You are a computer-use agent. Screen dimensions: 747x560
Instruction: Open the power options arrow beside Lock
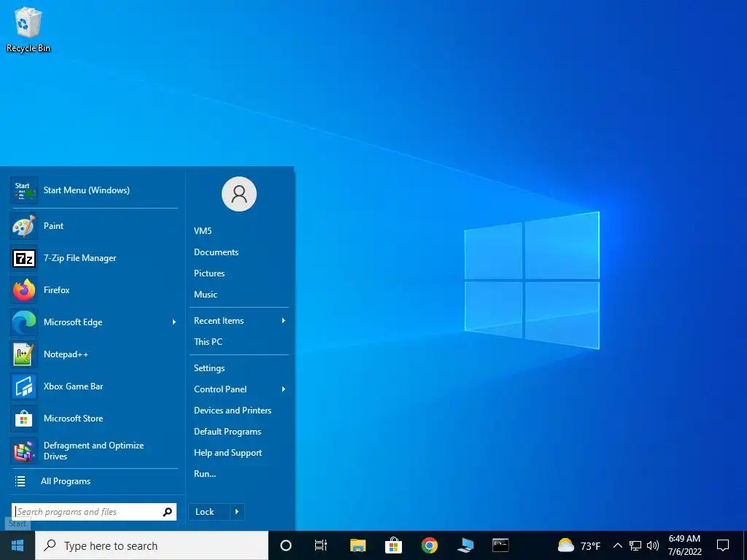click(237, 512)
